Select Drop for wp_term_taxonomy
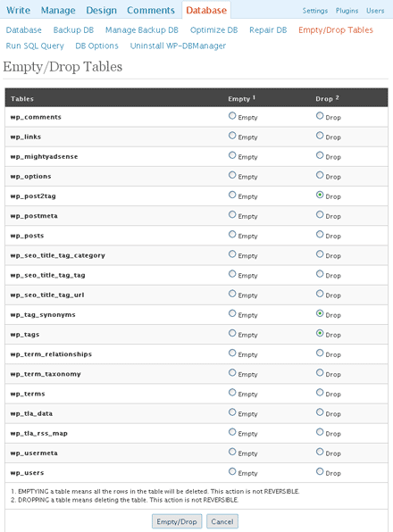393x532 pixels. [x=320, y=373]
